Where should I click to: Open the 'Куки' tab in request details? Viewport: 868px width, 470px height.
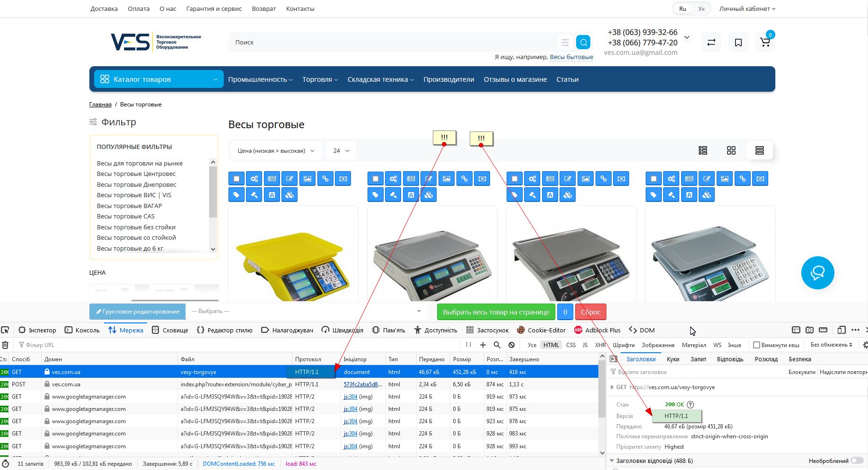point(673,359)
